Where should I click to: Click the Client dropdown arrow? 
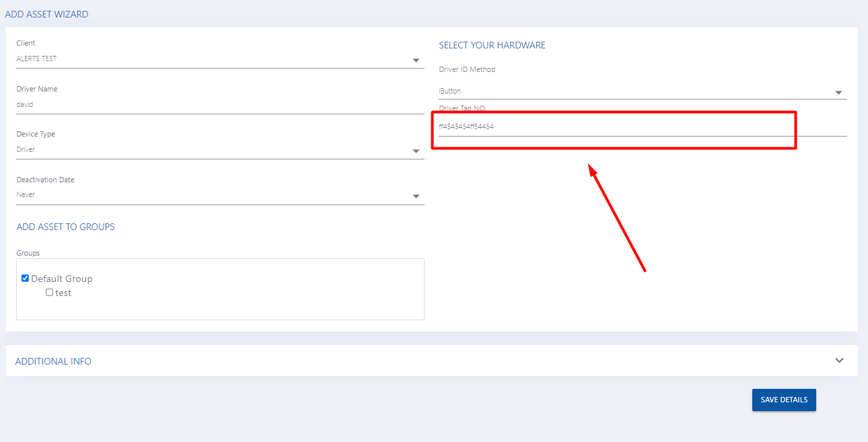pyautogui.click(x=416, y=61)
